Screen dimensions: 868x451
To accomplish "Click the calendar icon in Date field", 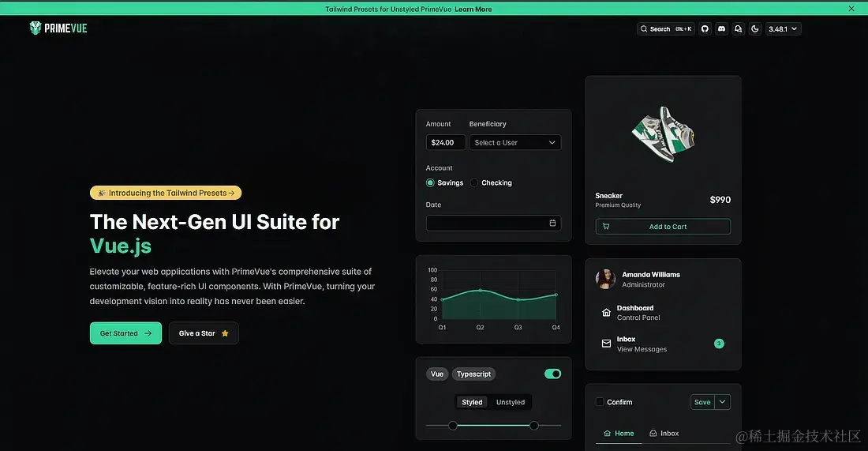I will (552, 223).
